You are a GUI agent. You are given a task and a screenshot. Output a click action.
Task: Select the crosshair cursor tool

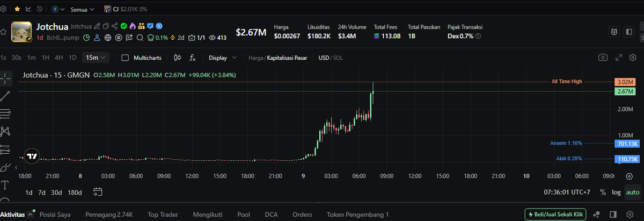5,79
